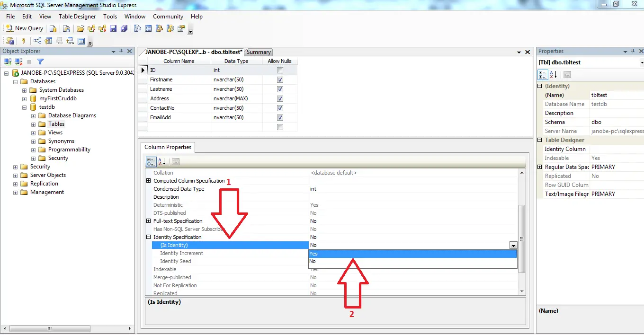The image size is (644, 335).
Task: Click the Set Primary Key icon
Action: pyautogui.click(x=23, y=41)
